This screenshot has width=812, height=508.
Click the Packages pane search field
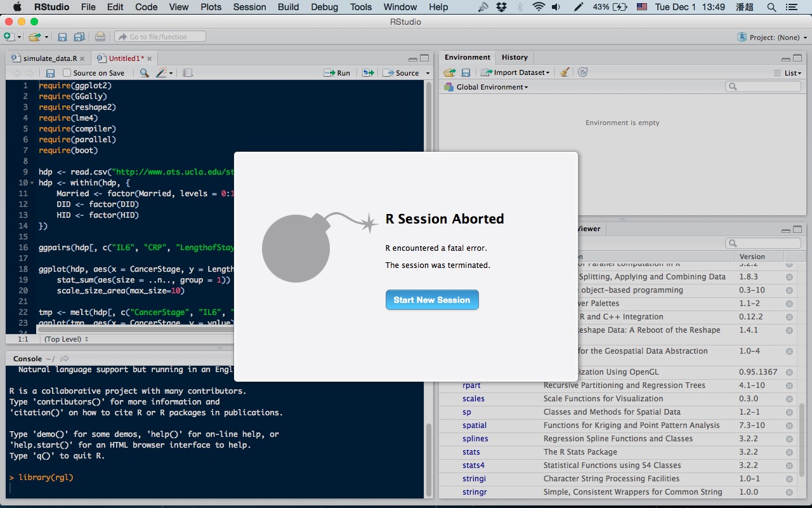[x=763, y=243]
